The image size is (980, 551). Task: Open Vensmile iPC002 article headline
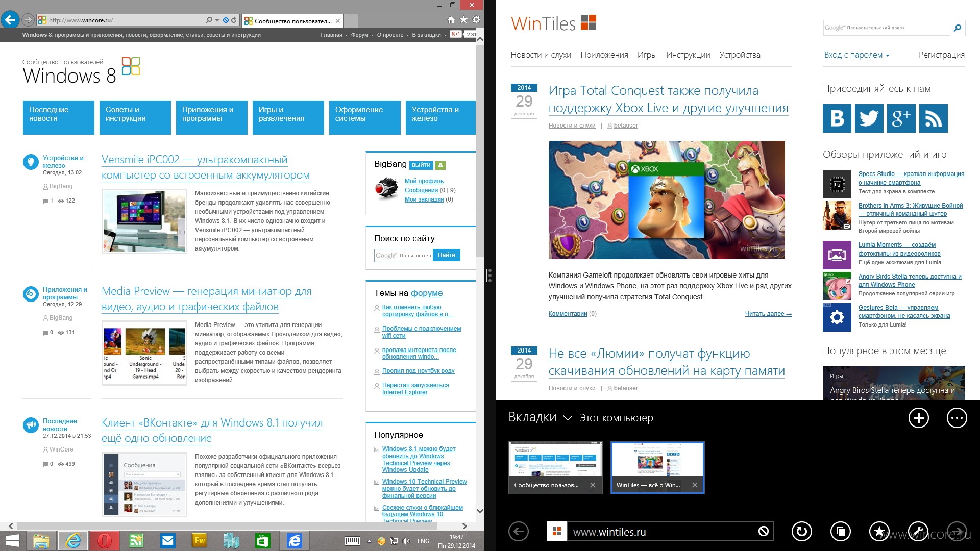tap(205, 167)
